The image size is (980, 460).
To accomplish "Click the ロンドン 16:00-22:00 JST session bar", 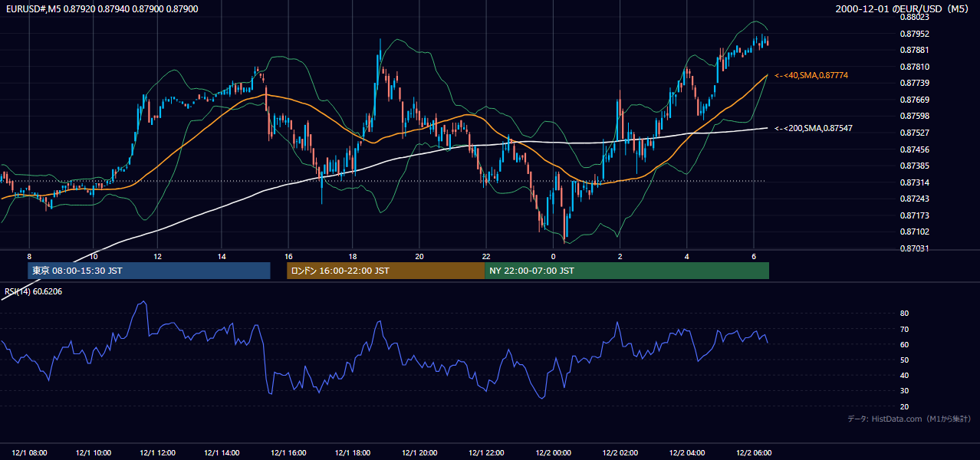I will pyautogui.click(x=385, y=271).
